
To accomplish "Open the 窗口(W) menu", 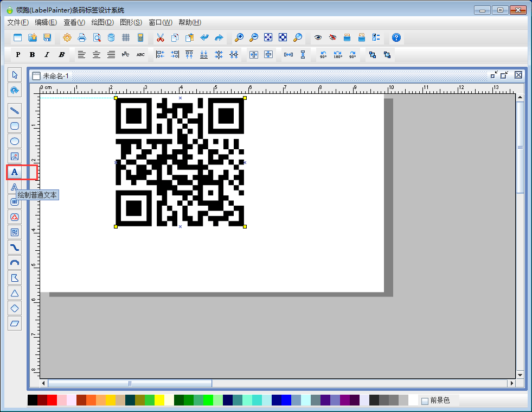I will coord(161,22).
